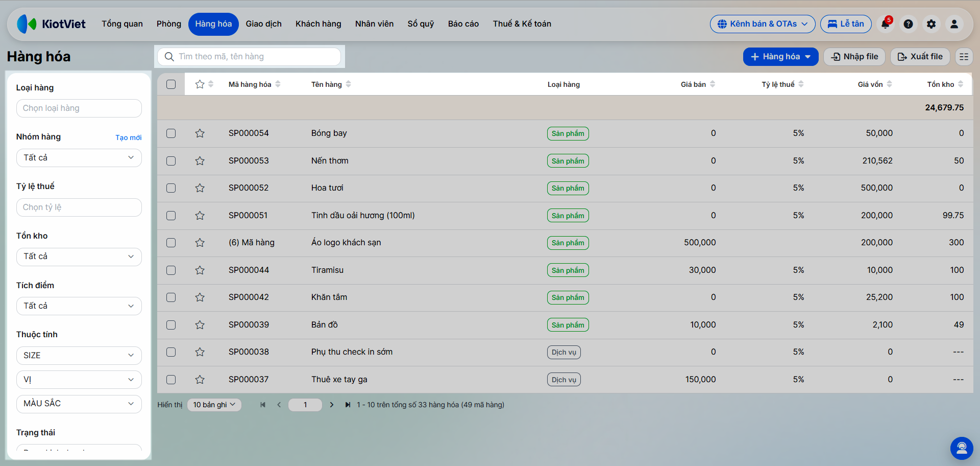
Task: Expand the SIZE attribute dropdown
Action: 79,356
